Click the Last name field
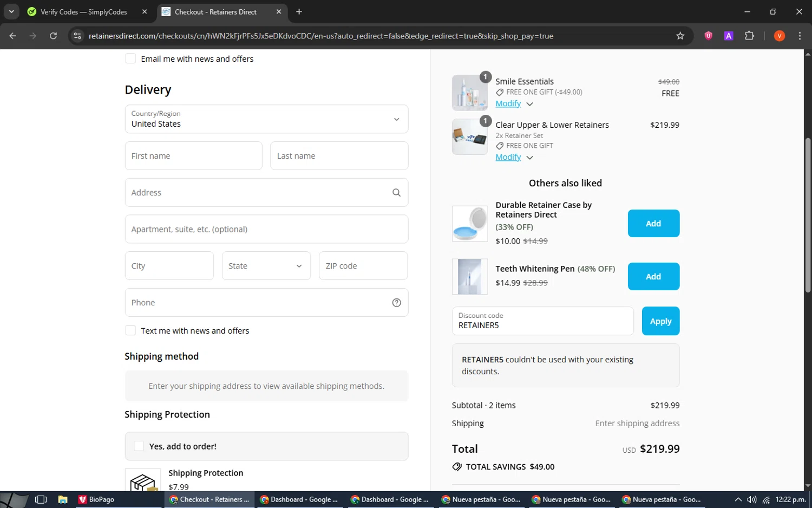 tap(339, 156)
